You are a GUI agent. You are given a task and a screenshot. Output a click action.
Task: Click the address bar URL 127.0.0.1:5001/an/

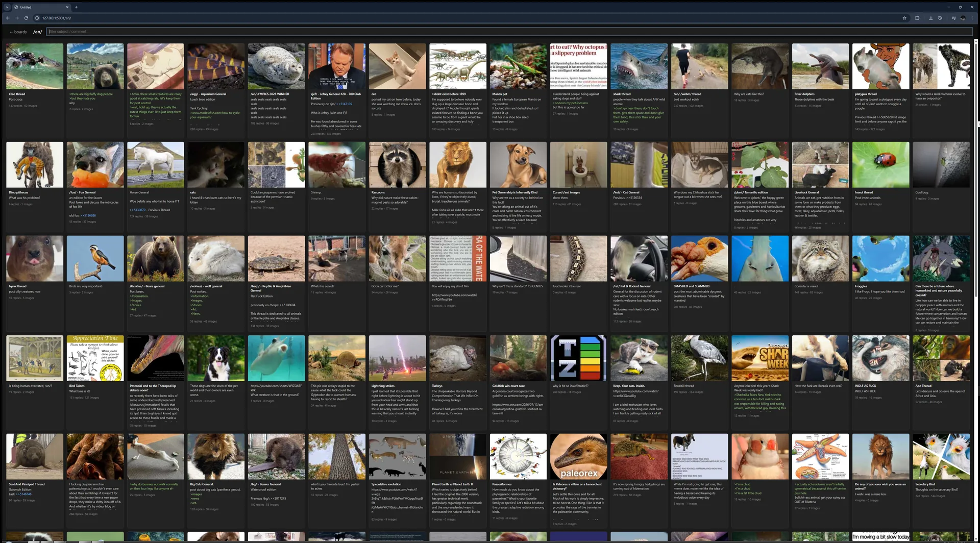point(57,18)
